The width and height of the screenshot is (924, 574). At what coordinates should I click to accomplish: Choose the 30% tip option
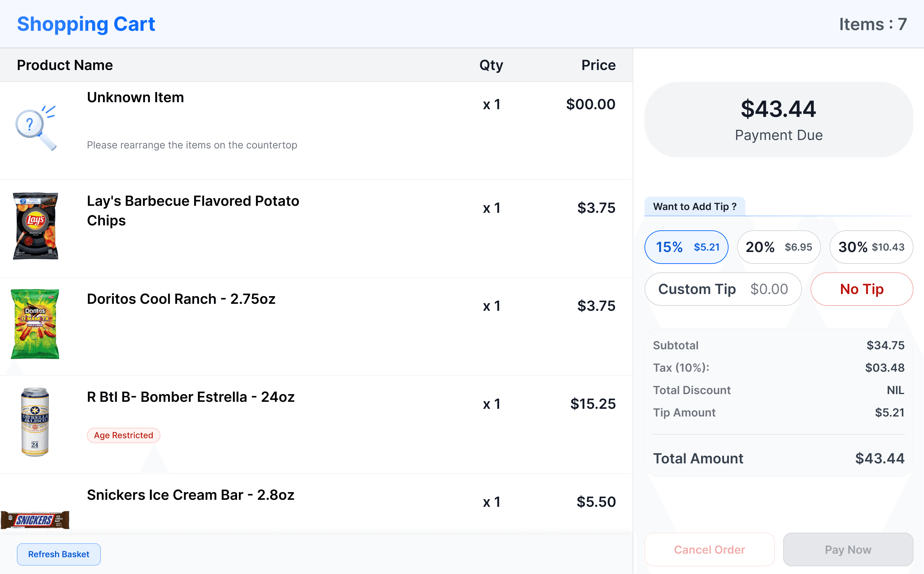tap(871, 247)
